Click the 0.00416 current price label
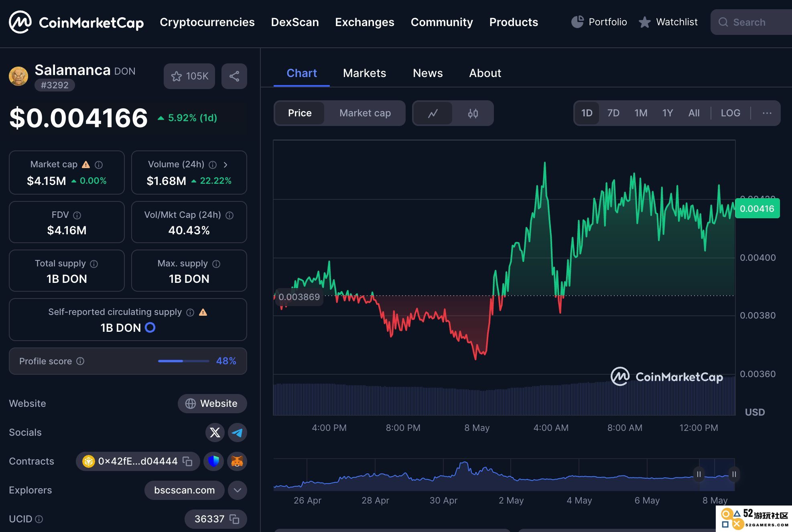The height and width of the screenshot is (532, 792). coord(757,209)
